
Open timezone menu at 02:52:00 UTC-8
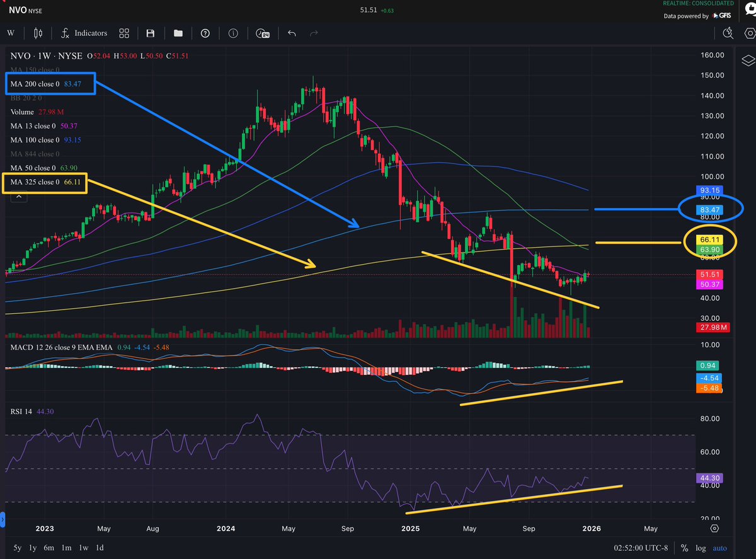[x=639, y=548]
